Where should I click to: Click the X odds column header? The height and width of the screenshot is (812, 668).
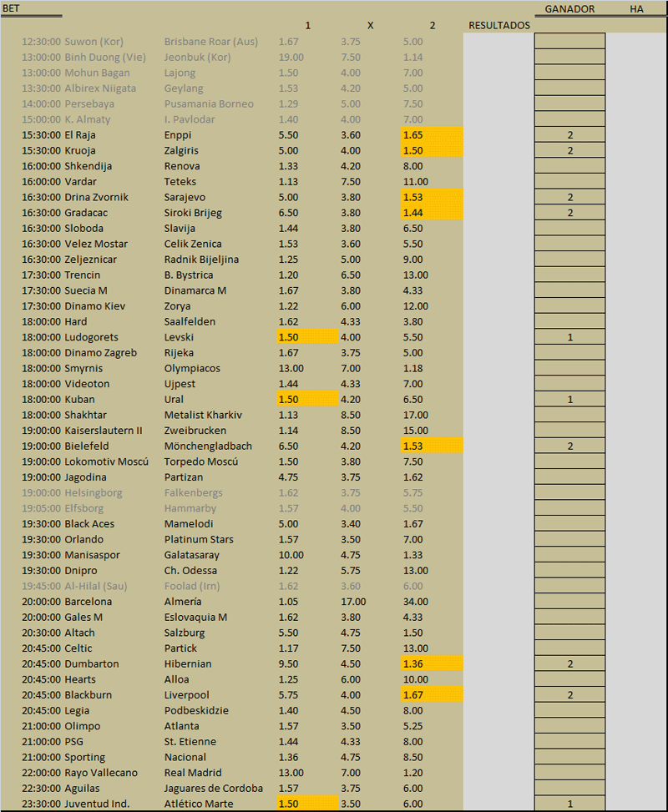tap(370, 25)
